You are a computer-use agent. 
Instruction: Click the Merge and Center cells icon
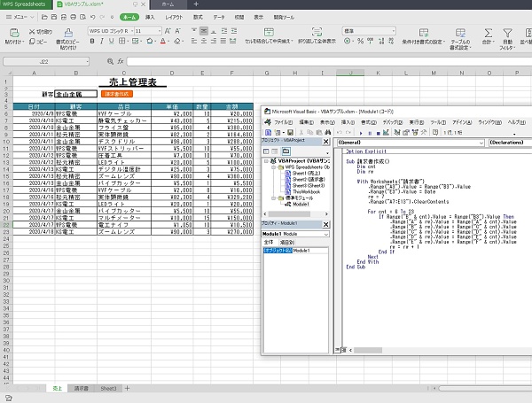pyautogui.click(x=269, y=32)
